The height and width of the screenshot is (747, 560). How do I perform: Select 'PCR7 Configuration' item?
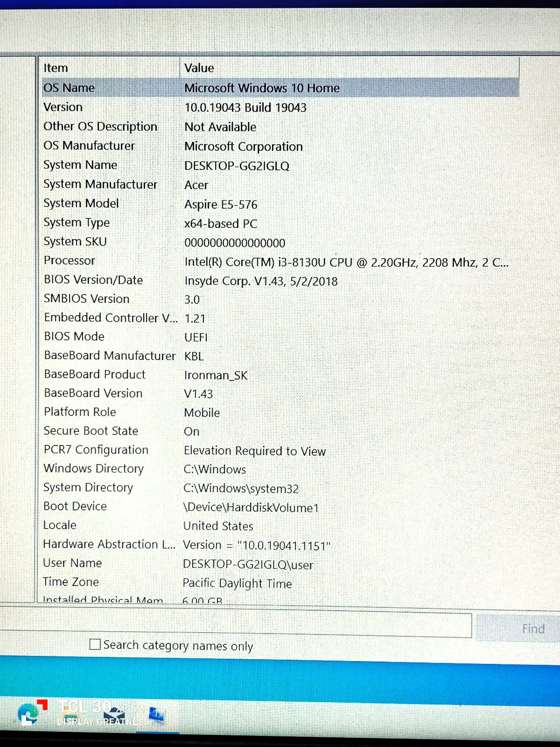coord(96,450)
